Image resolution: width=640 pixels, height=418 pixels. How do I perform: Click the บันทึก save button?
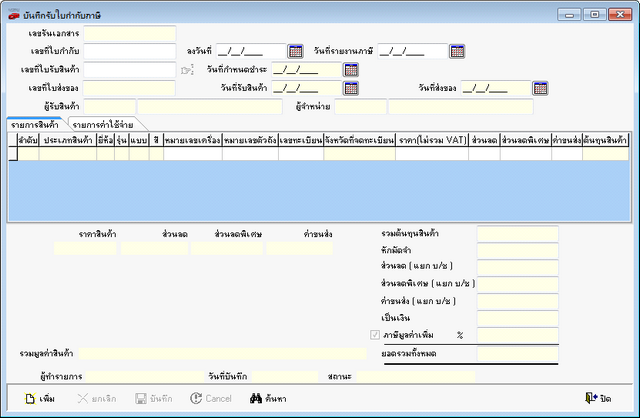(153, 398)
